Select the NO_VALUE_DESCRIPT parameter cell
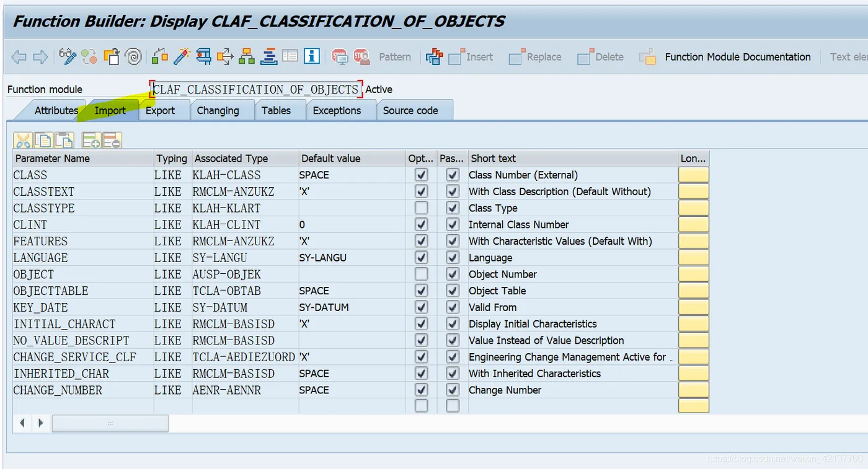This screenshot has height=469, width=868. [82, 340]
